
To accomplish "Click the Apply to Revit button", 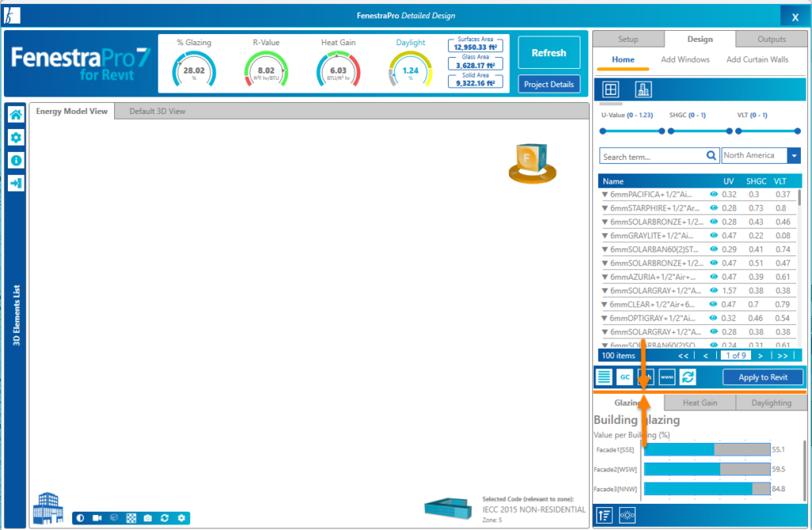I will (x=763, y=377).
